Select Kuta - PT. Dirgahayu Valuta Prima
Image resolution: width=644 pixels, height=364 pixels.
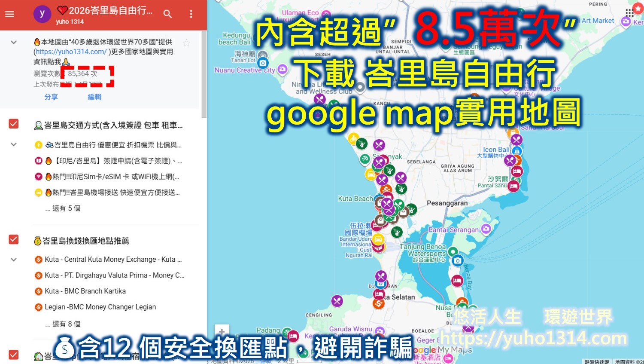[109, 275]
